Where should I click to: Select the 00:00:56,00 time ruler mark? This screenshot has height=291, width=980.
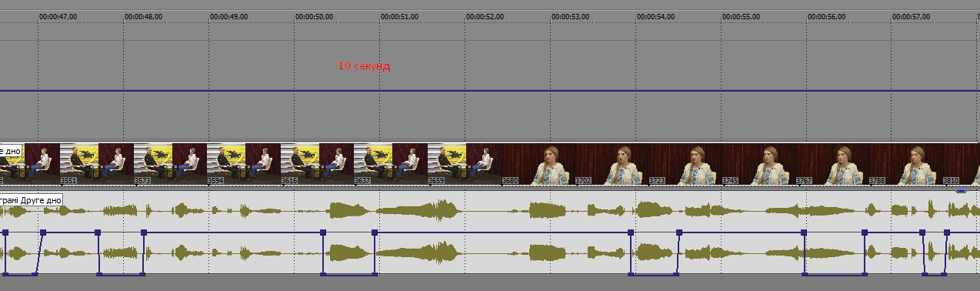point(826,16)
